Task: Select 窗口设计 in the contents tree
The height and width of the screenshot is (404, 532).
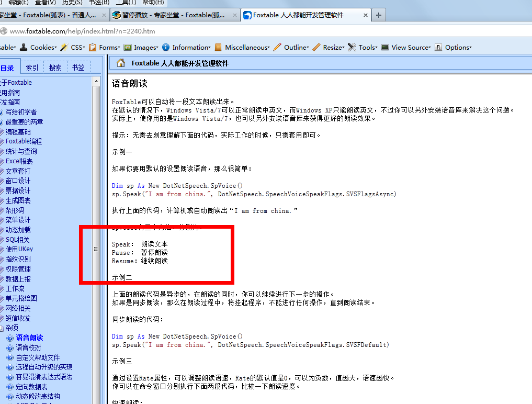Action: (18, 181)
